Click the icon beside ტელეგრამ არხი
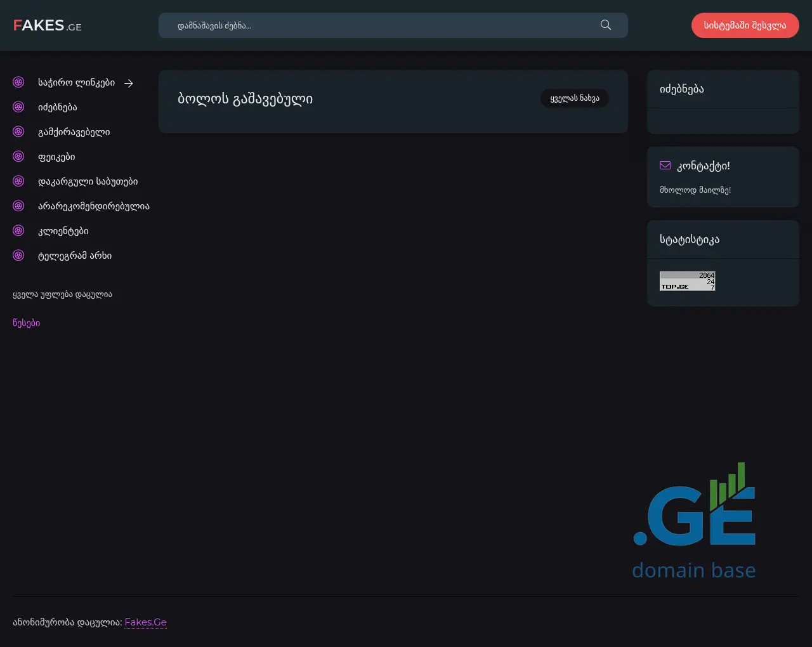This screenshot has width=812, height=647. point(18,256)
